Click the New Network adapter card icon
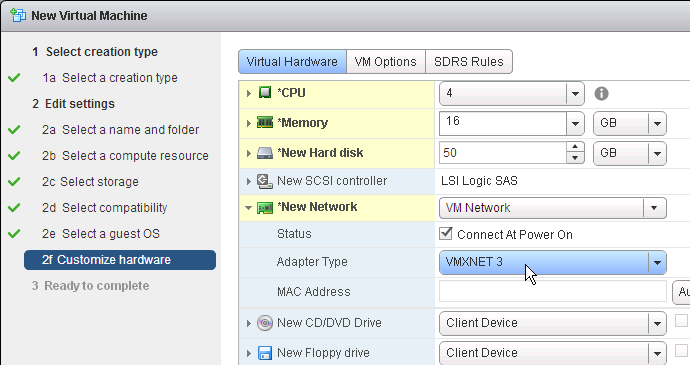Image resolution: width=690 pixels, height=365 pixels. click(x=265, y=207)
